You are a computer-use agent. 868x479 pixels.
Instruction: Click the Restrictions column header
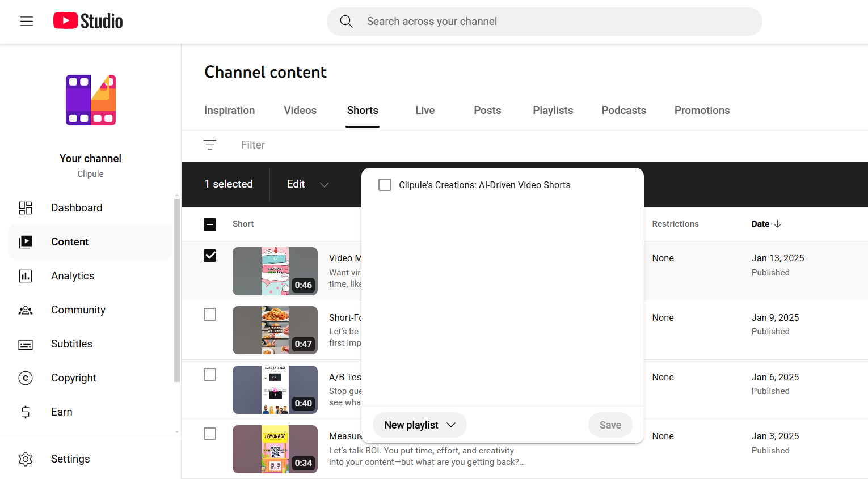pyautogui.click(x=675, y=224)
